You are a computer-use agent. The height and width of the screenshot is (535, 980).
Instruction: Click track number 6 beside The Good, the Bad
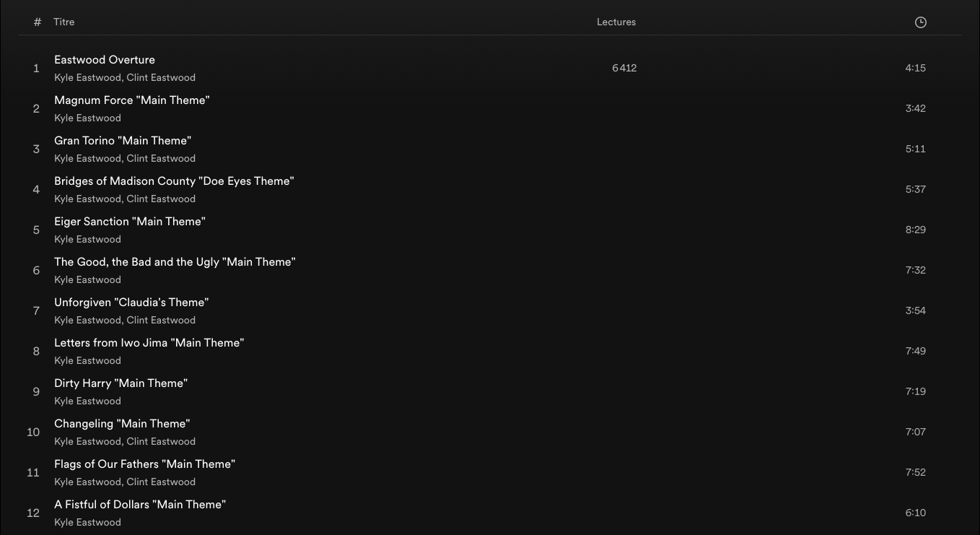click(x=36, y=270)
